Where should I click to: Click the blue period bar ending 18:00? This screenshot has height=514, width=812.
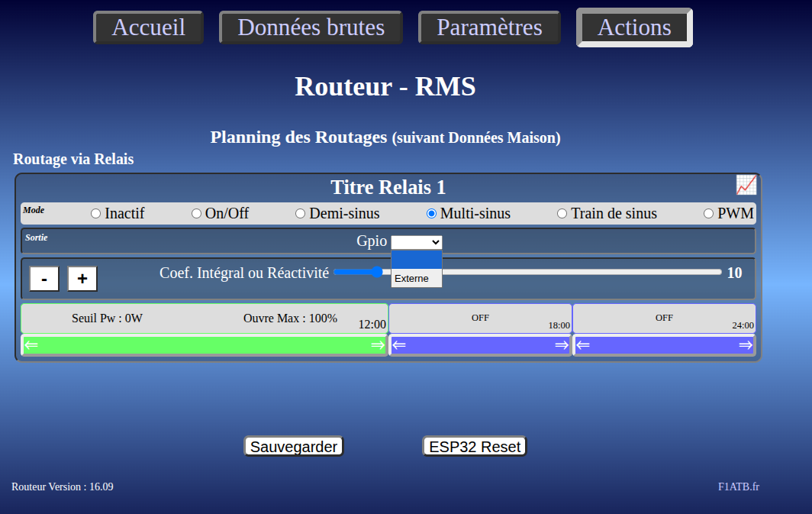pos(480,345)
